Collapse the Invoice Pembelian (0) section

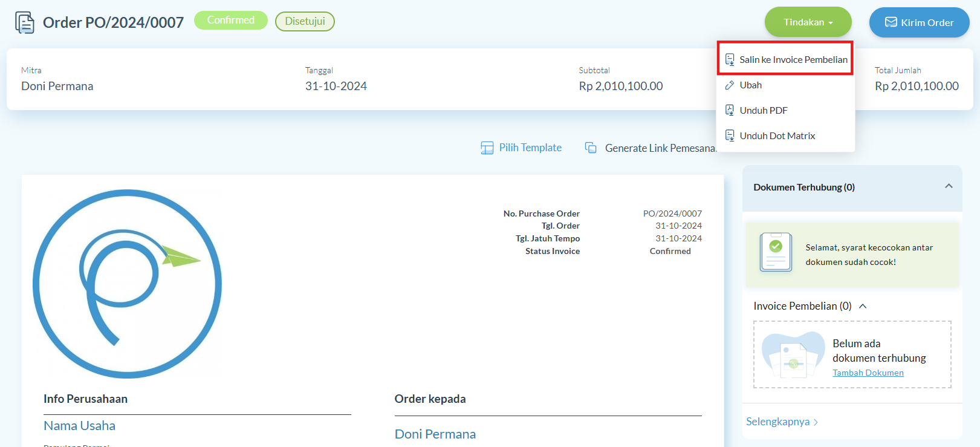pos(863,306)
